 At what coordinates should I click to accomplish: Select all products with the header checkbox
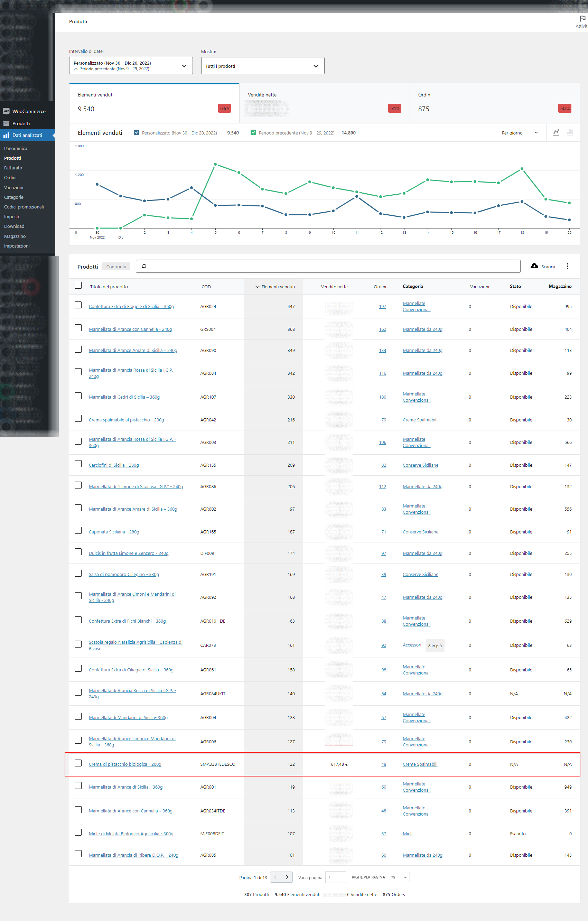point(78,285)
